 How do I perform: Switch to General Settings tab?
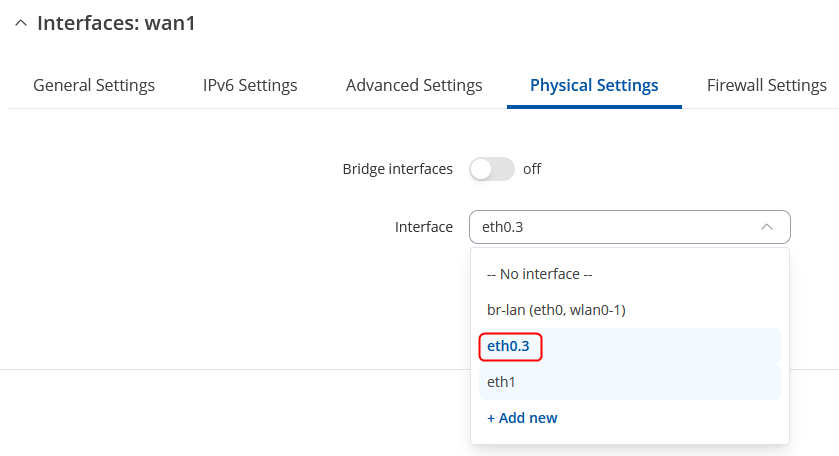coord(94,85)
